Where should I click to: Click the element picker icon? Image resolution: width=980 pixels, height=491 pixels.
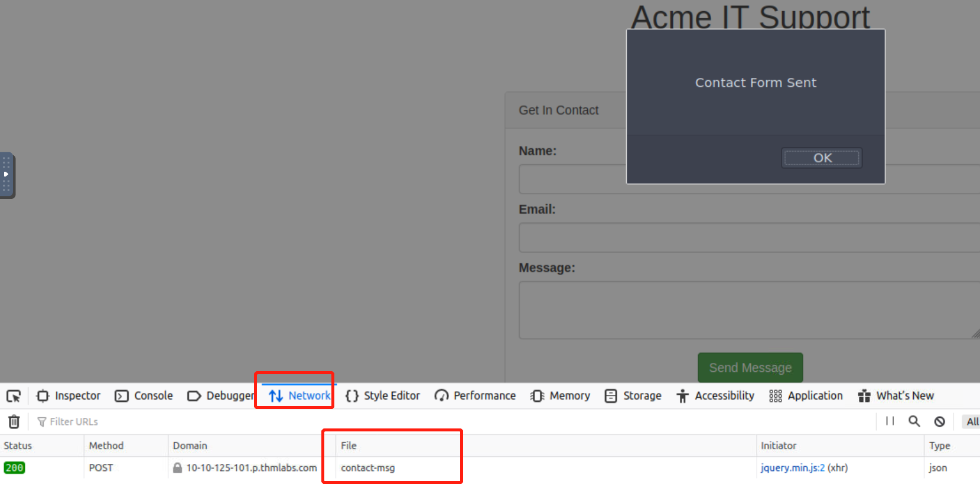14,396
